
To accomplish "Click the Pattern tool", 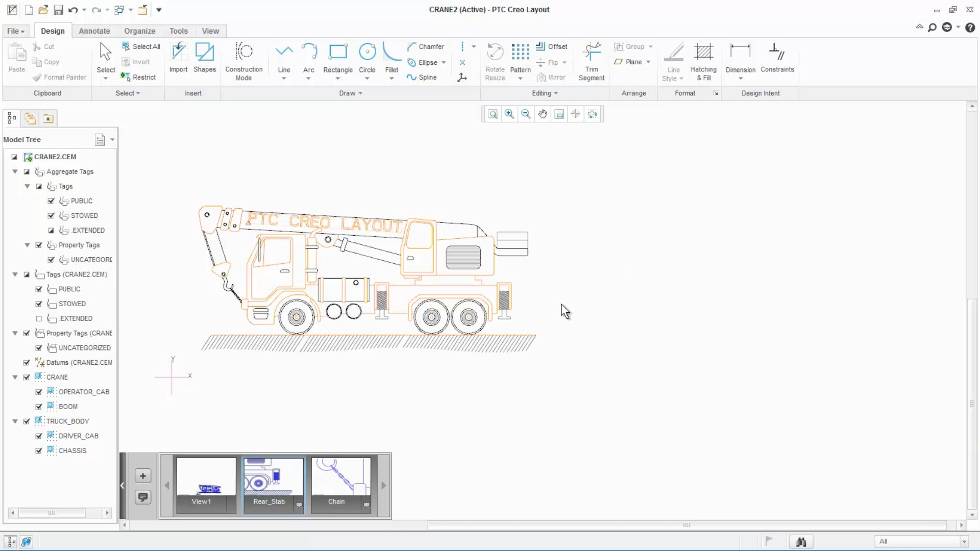I will pos(520,58).
